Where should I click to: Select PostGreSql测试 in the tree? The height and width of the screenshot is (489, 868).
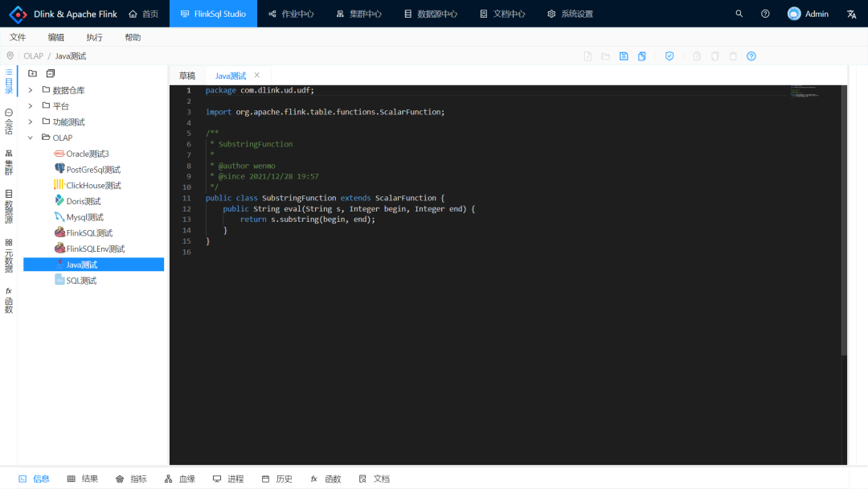tap(93, 170)
